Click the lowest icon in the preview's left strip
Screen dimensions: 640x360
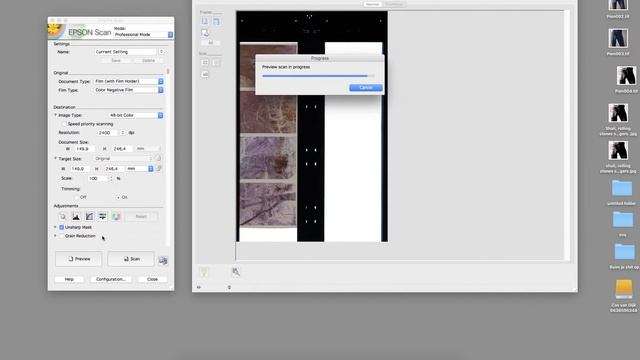pyautogui.click(x=205, y=74)
